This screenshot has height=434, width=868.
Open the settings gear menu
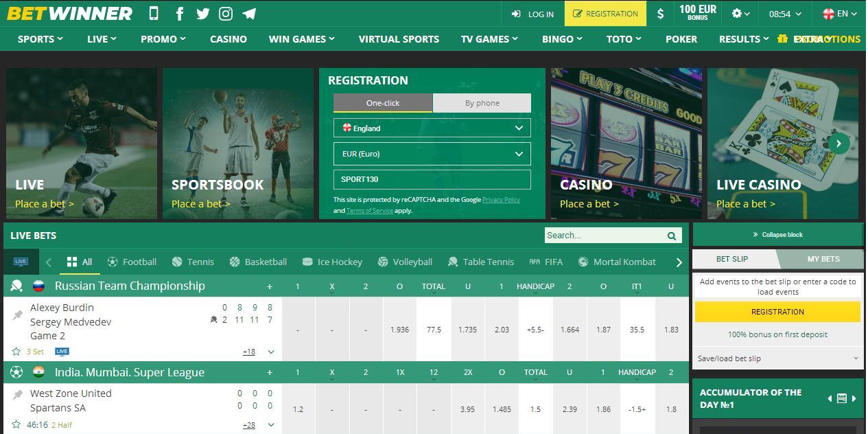(740, 14)
